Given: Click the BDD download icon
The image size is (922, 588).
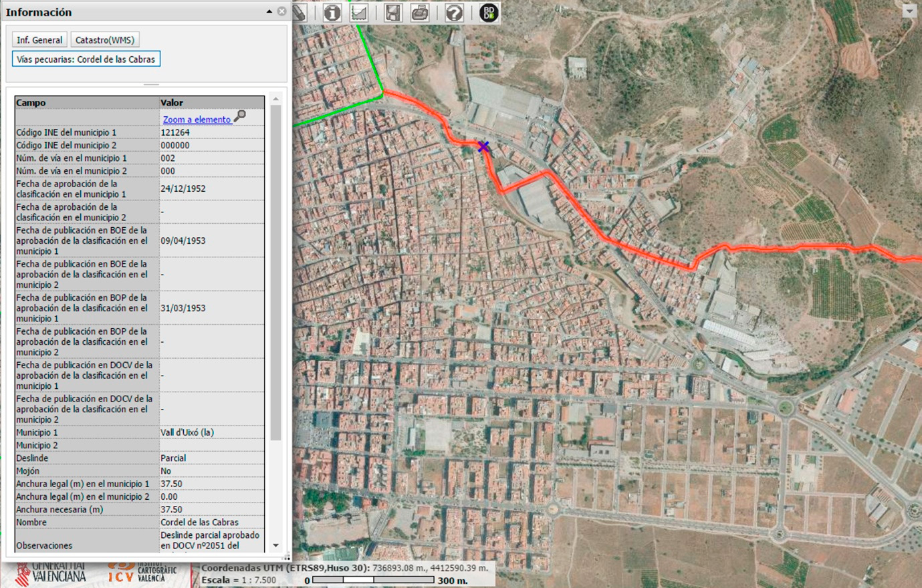Looking at the screenshot, I should click(x=489, y=13).
